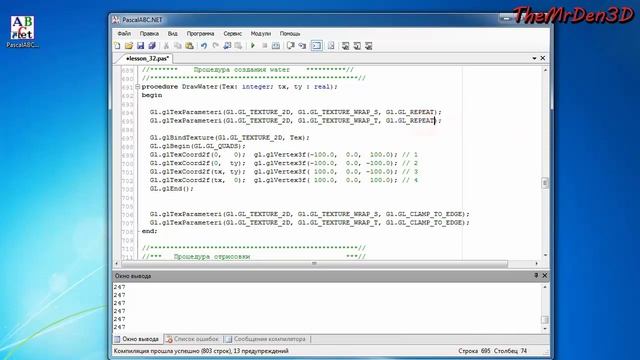Open the Вид menu
Image resolution: width=640 pixels, height=360 pixels.
(173, 33)
